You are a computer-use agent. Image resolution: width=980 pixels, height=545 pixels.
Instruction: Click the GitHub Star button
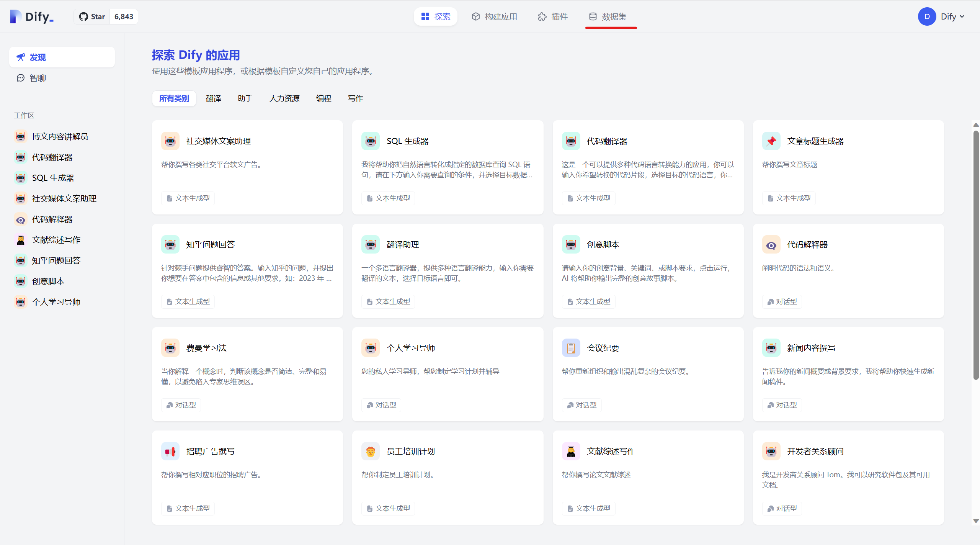[92, 16]
